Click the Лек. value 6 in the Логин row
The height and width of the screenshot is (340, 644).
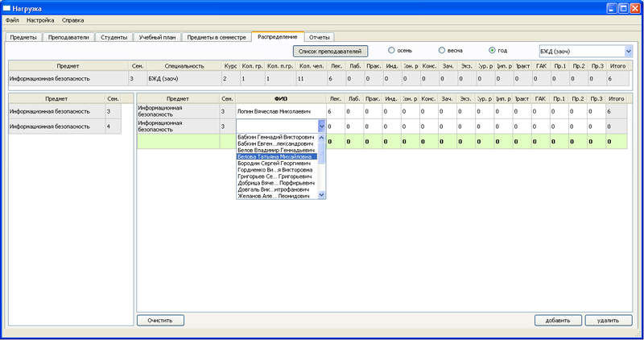pyautogui.click(x=335, y=111)
